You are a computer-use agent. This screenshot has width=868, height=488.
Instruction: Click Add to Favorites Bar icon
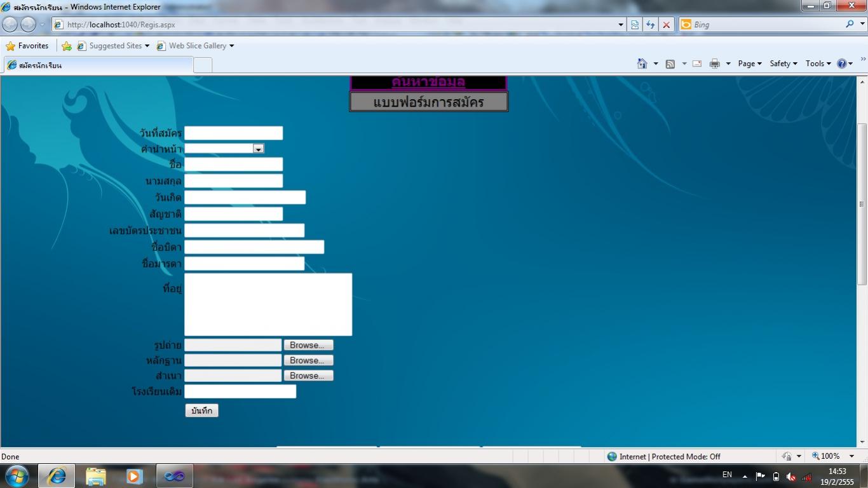67,46
